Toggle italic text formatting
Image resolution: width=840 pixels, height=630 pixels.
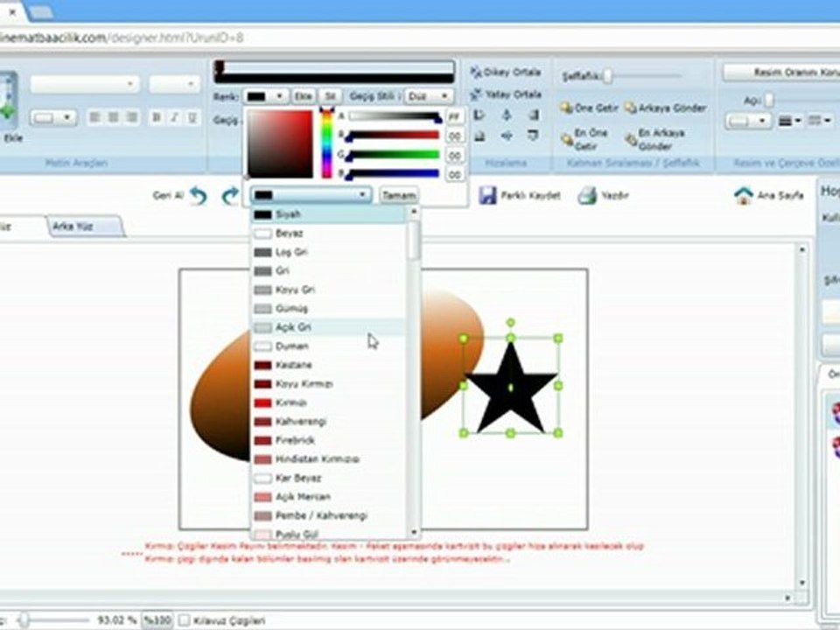click(174, 116)
